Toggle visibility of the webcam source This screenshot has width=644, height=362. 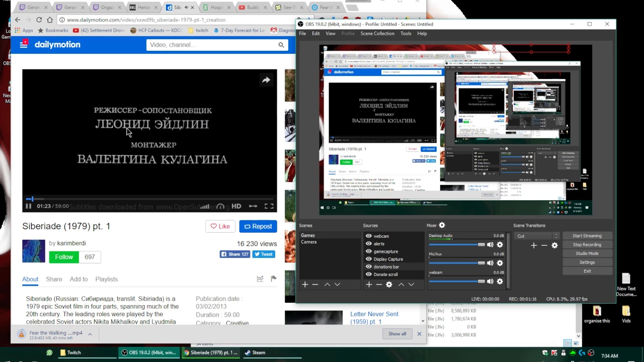coord(369,236)
